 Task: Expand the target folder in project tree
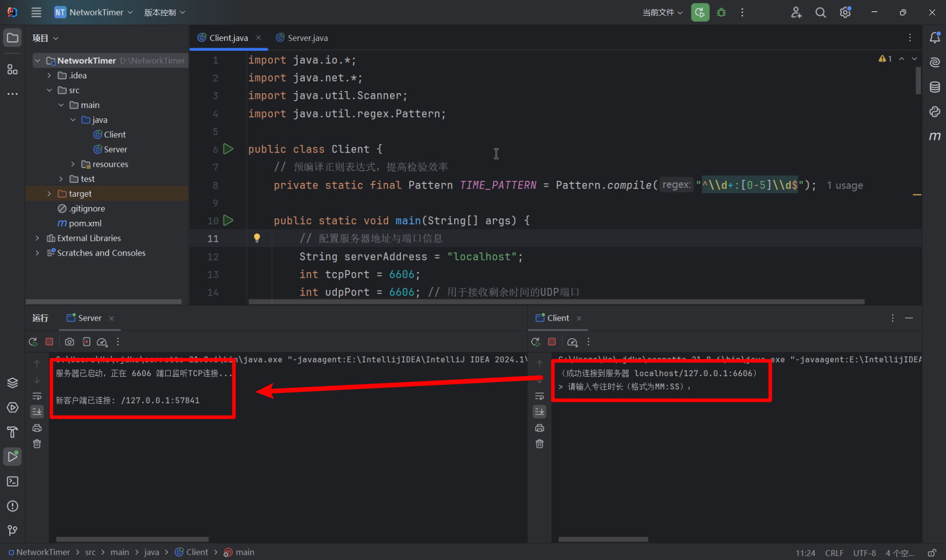point(49,194)
